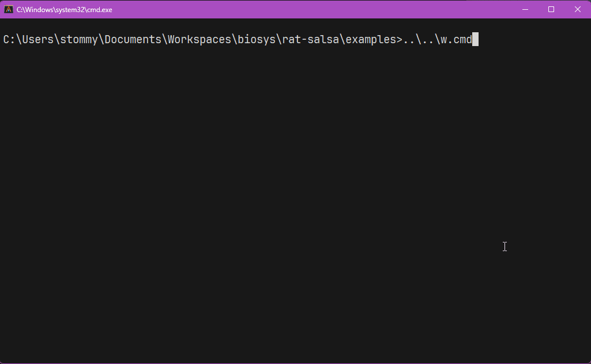Click Workspaces in the prompt path
The width and height of the screenshot is (591, 364).
[x=199, y=40]
